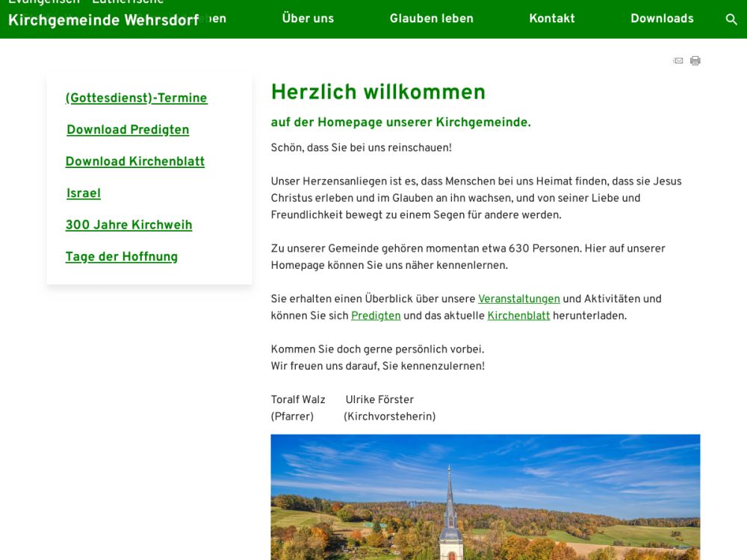Open the Glauben leben menu
The image size is (747, 560).
click(431, 19)
